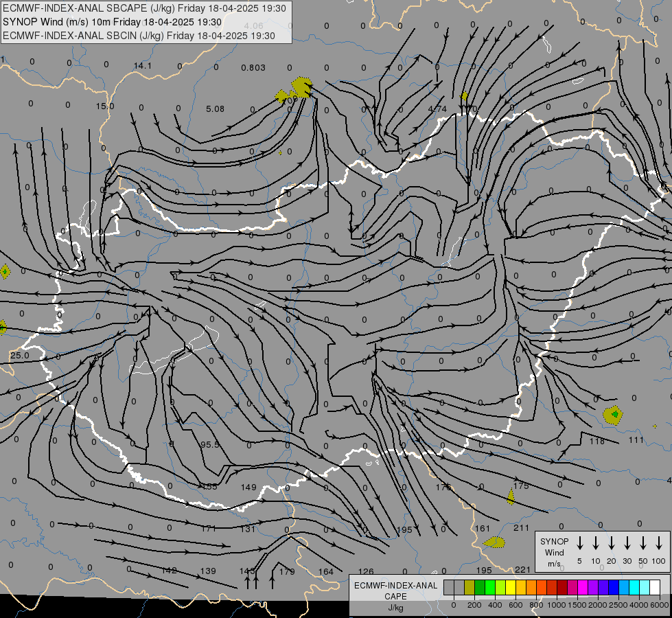Select the olive CAPE blob below 161
The width and height of the screenshot is (672, 618).
pos(495,542)
